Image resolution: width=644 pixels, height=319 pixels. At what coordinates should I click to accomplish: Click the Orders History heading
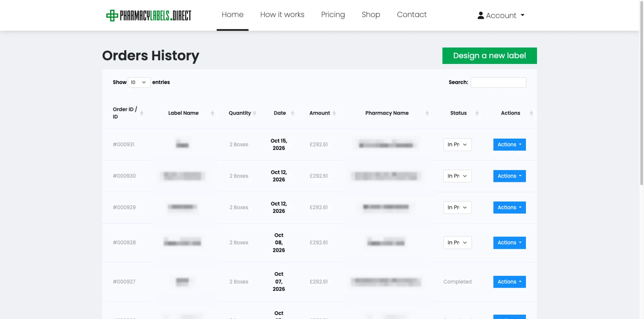point(151,56)
